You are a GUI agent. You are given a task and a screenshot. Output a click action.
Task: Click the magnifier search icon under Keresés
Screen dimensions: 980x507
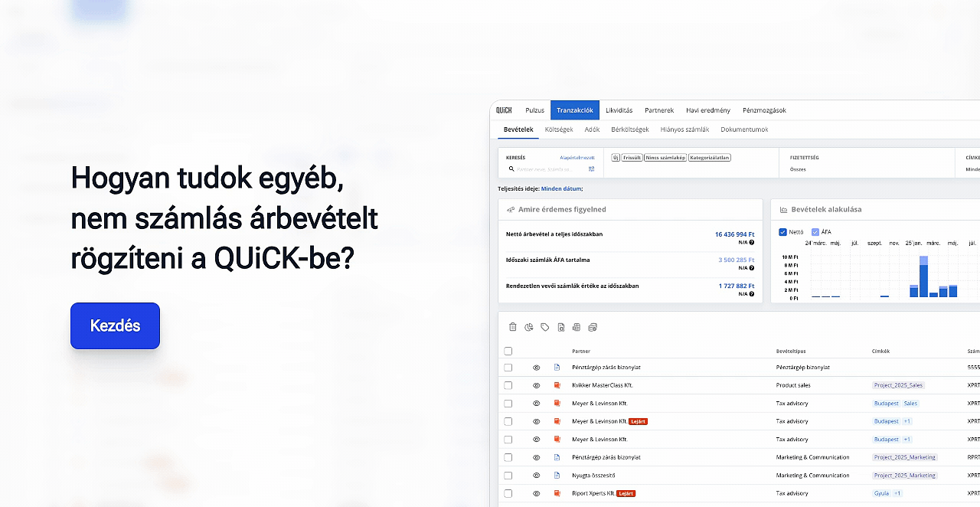tap(511, 168)
